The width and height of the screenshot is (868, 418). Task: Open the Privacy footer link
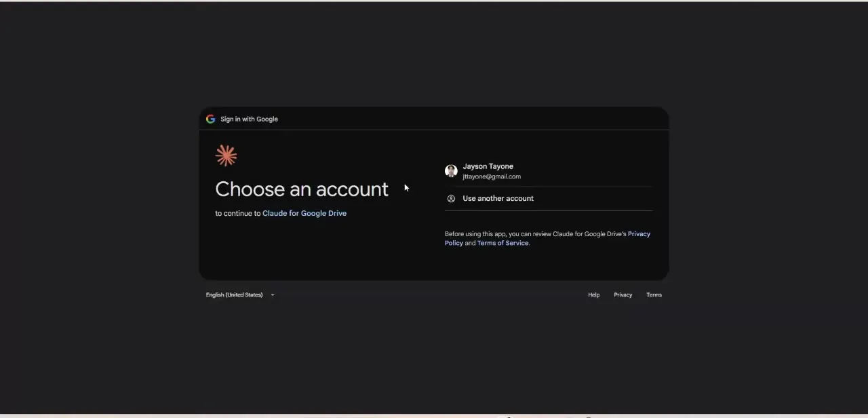coord(623,294)
